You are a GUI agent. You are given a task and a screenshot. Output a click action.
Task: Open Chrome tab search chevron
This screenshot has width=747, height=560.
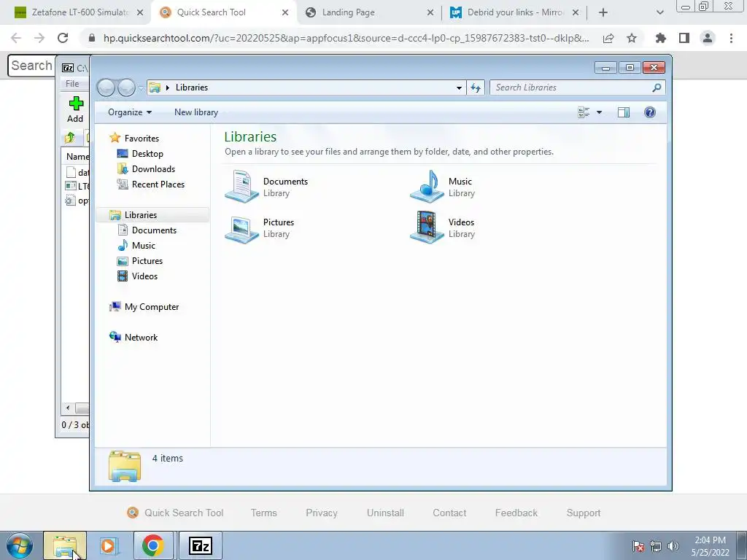coord(659,12)
